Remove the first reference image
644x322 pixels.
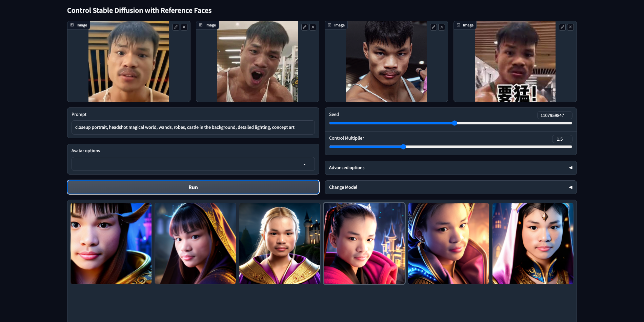tap(184, 27)
